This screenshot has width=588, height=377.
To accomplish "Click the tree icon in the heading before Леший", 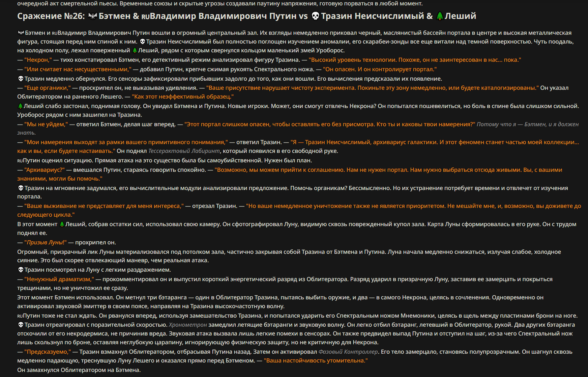I will tap(440, 16).
